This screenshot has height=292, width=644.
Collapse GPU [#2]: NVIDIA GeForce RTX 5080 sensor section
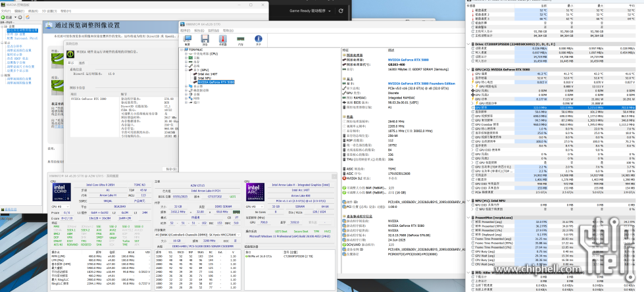click(468, 70)
